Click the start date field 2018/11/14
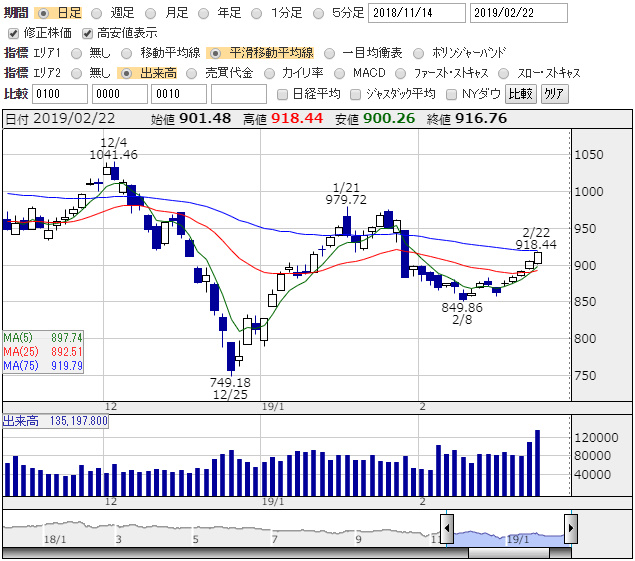635x561 pixels. 417,13
